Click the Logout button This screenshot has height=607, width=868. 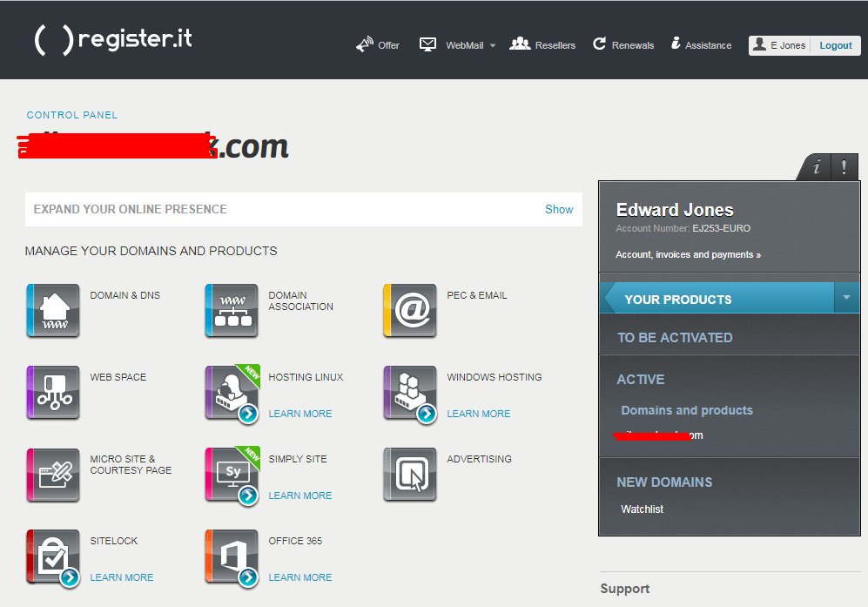coord(835,45)
